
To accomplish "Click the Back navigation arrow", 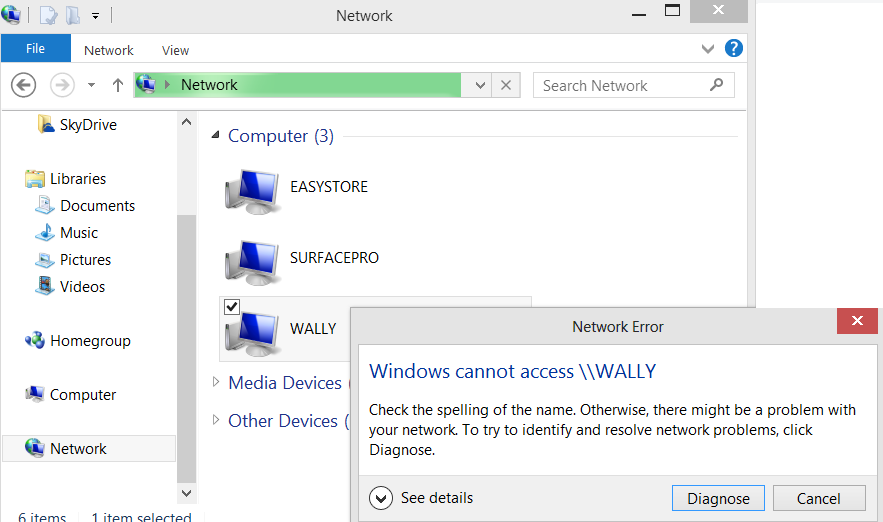I will coord(24,85).
